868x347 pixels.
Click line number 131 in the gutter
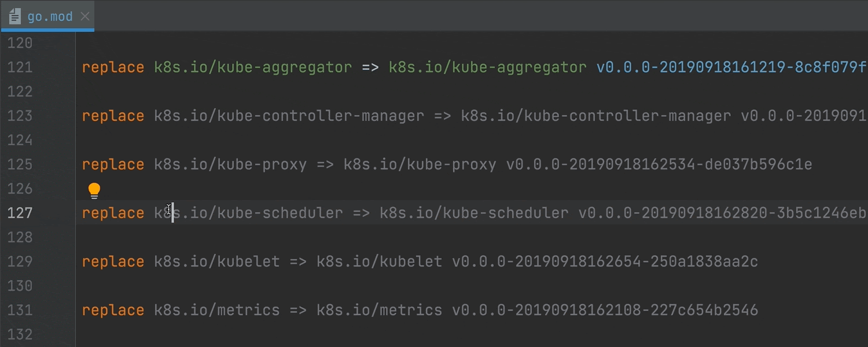pyautogui.click(x=20, y=310)
